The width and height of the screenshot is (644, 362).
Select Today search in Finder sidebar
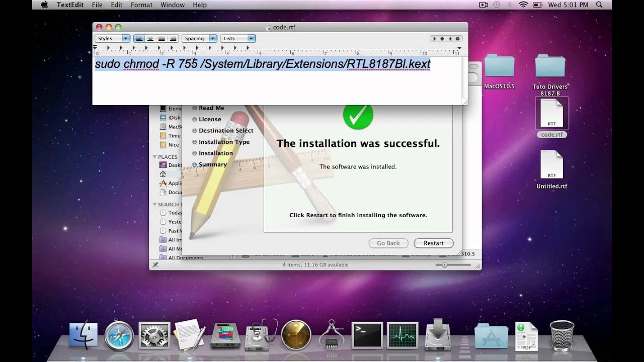click(171, 213)
